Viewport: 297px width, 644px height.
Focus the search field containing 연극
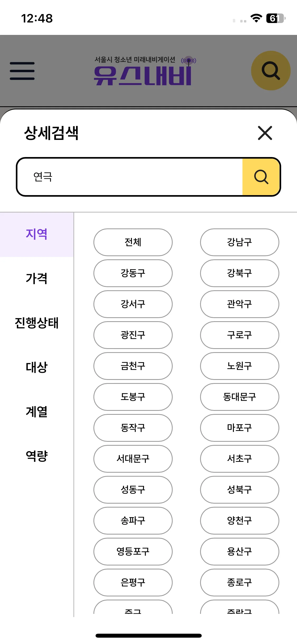click(130, 177)
